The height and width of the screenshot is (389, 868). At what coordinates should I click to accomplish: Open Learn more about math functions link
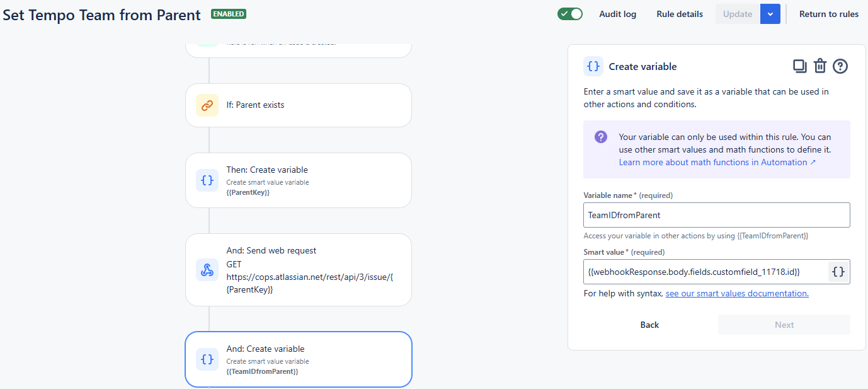coord(717,162)
